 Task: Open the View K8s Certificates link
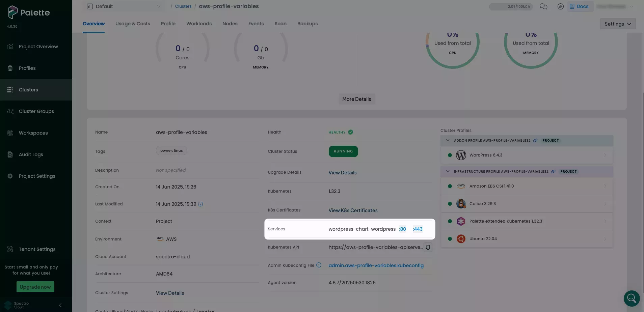(x=353, y=210)
